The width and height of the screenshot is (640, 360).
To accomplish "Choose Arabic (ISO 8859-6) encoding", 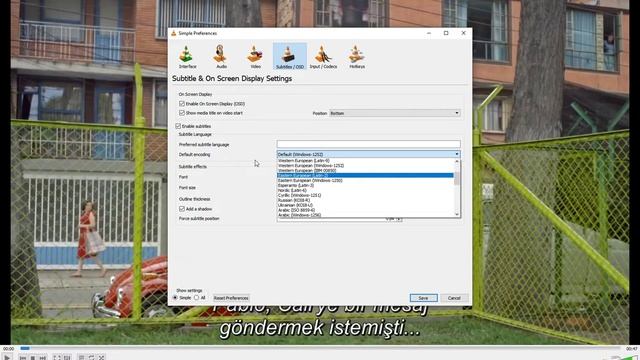I will [x=365, y=210].
